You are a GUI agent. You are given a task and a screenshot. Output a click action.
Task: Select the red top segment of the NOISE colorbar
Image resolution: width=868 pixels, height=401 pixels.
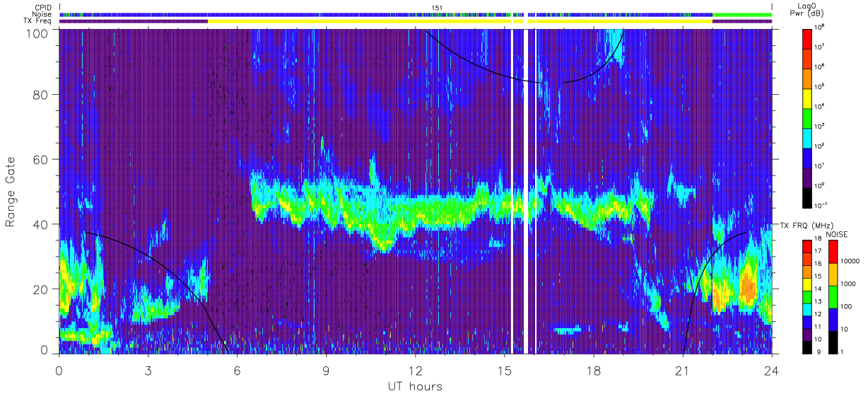tap(833, 252)
